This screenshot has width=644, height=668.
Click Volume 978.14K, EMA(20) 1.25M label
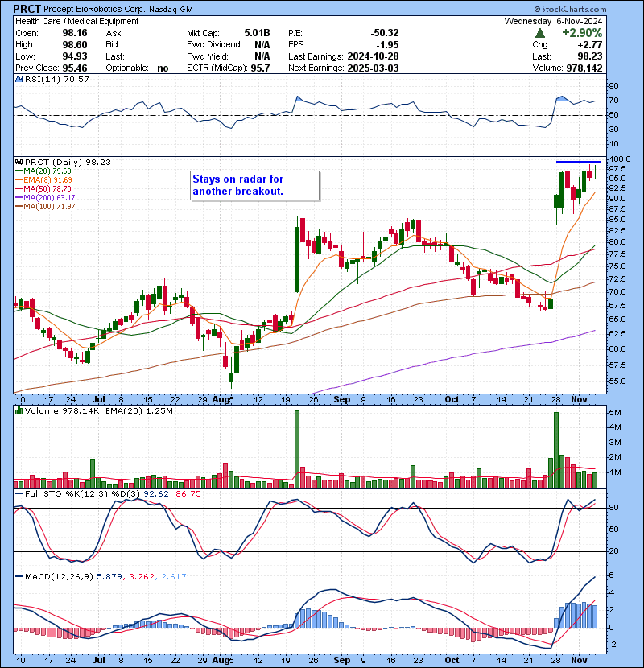tap(99, 411)
